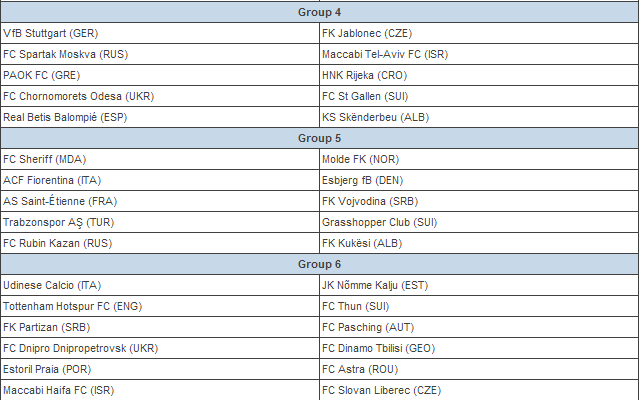Click the Group 6 header row
640x400 pixels.
click(319, 264)
